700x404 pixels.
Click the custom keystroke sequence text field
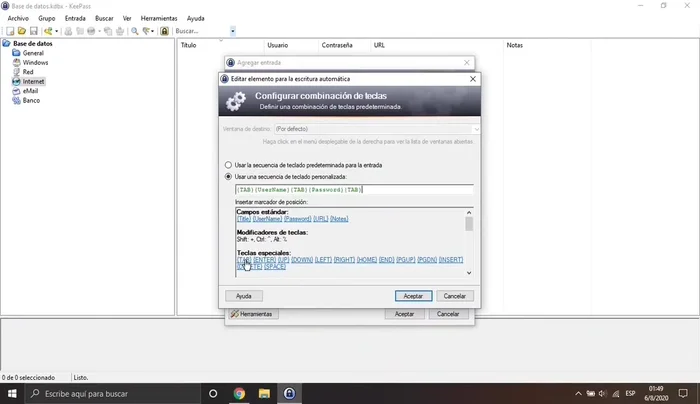352,189
